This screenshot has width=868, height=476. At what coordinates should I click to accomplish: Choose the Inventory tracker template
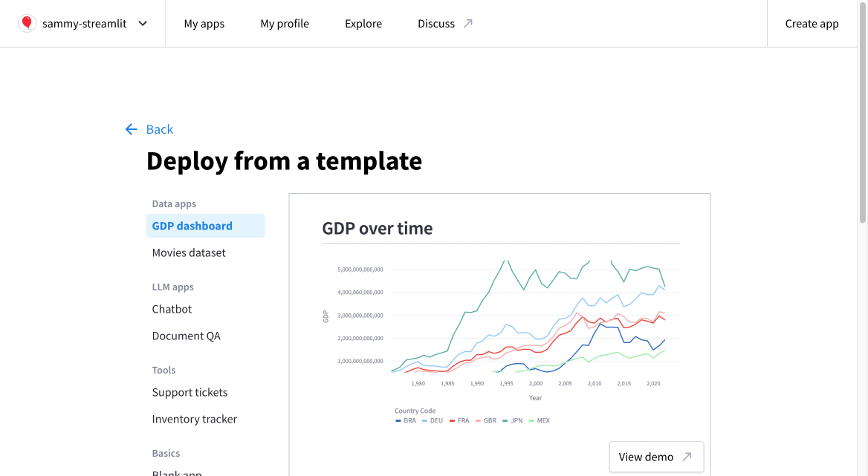(x=194, y=419)
